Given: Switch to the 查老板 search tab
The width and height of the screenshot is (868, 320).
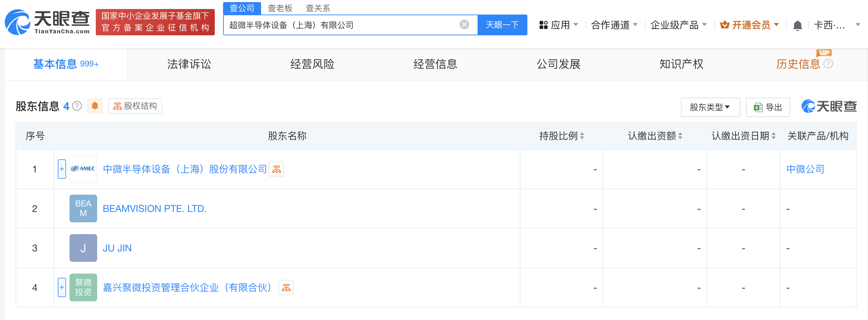Looking at the screenshot, I should tap(280, 8).
